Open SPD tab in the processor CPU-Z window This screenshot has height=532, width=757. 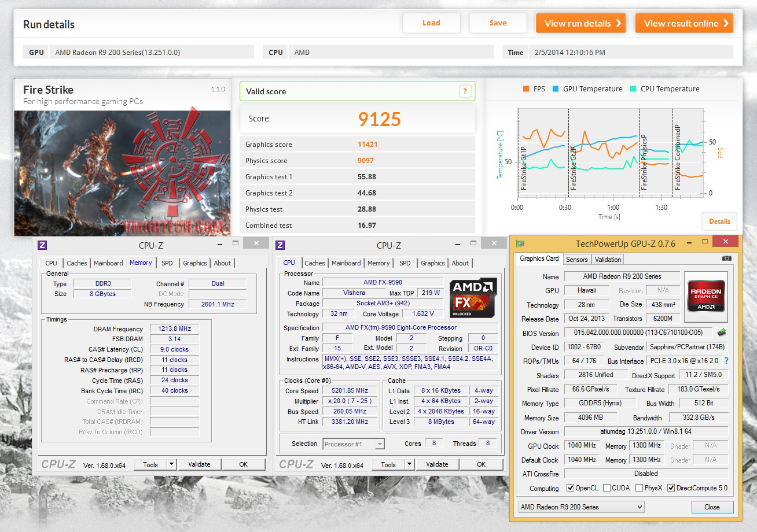click(x=405, y=263)
